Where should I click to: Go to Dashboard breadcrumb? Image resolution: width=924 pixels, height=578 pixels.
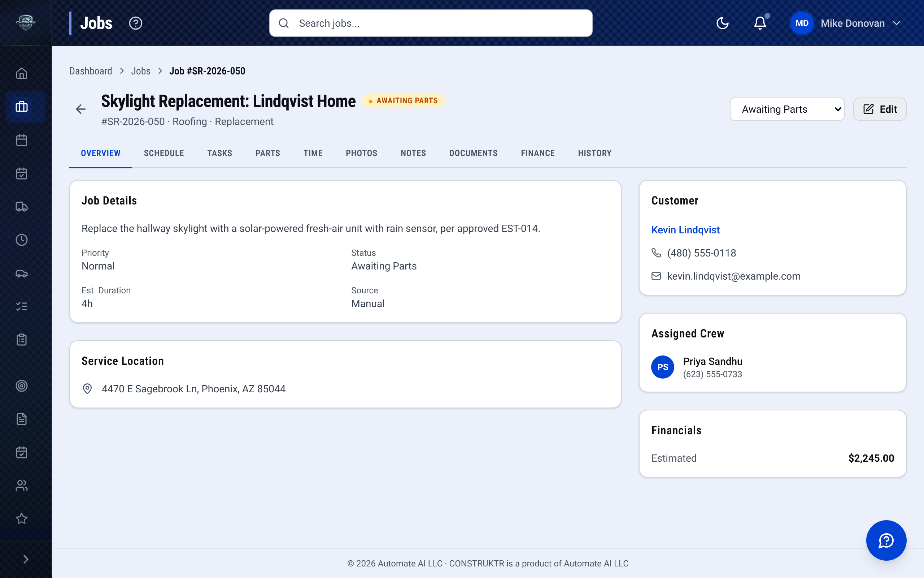(91, 71)
